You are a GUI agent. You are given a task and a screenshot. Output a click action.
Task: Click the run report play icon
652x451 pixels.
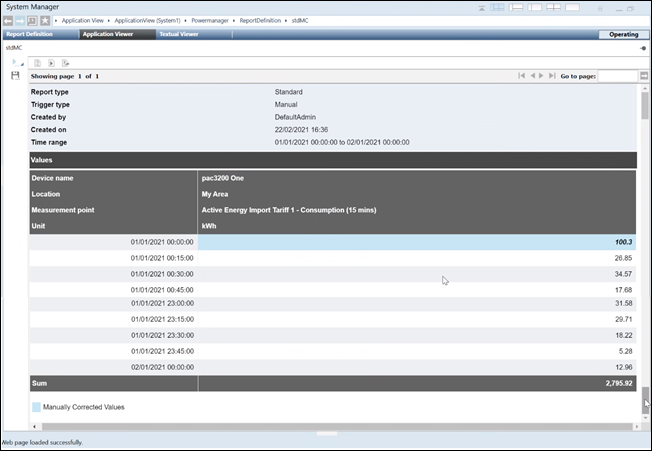pos(52,63)
